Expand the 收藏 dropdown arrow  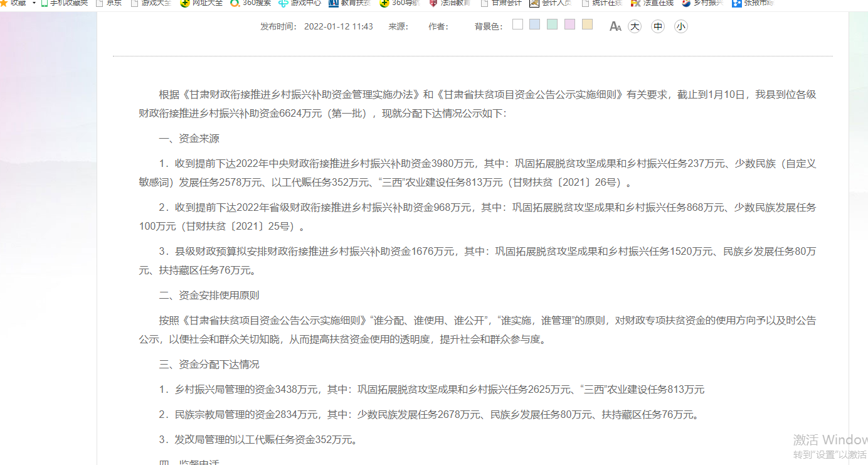point(34,3)
